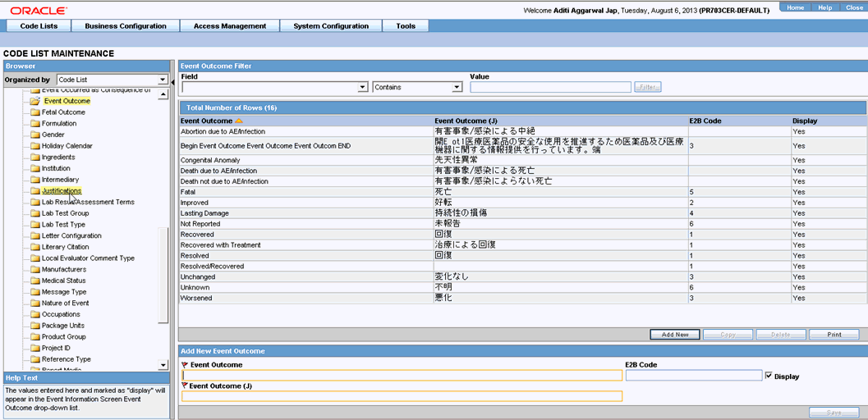This screenshot has width=868, height=420.
Task: Click the tree scrollbar up arrow
Action: tap(163, 94)
